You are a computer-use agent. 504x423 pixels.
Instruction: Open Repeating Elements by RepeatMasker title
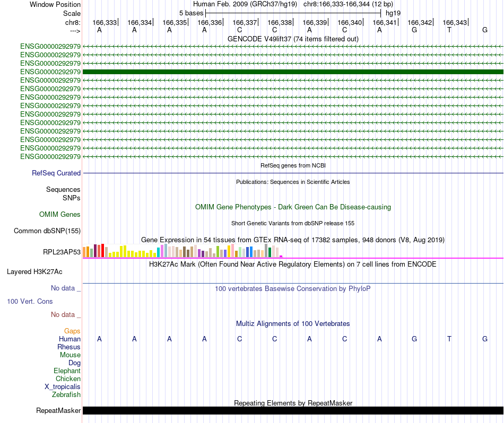pos(293,403)
